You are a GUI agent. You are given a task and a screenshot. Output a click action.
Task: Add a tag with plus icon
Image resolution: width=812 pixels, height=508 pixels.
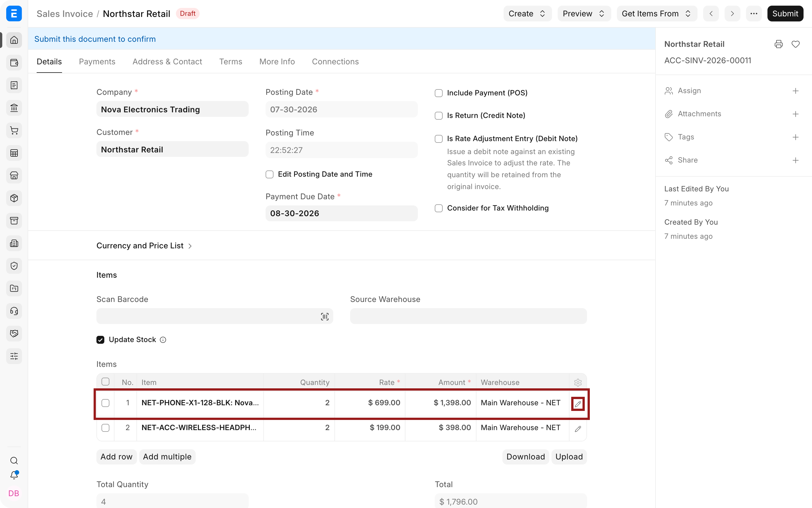[796, 137]
